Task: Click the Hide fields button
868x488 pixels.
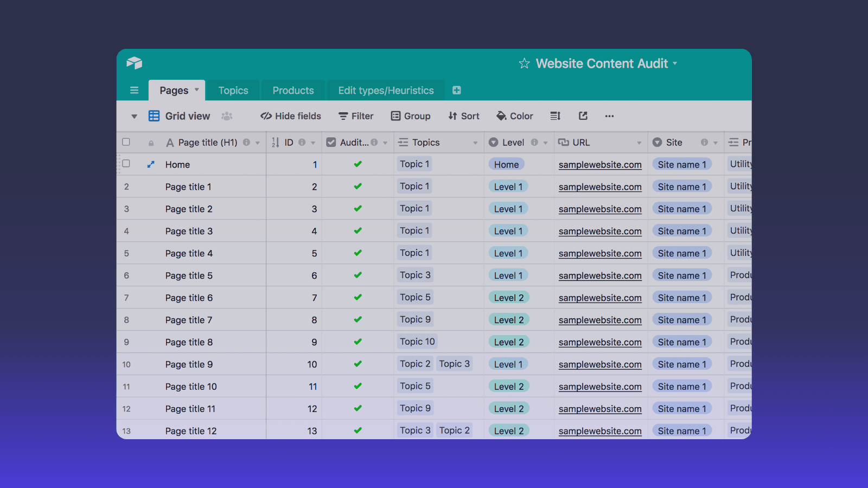Action: click(291, 116)
